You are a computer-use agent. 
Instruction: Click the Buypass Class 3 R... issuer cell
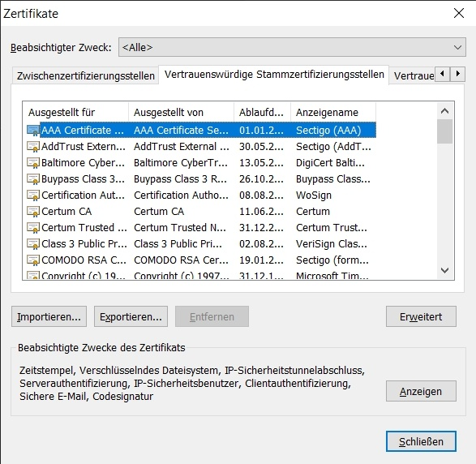pos(180,178)
